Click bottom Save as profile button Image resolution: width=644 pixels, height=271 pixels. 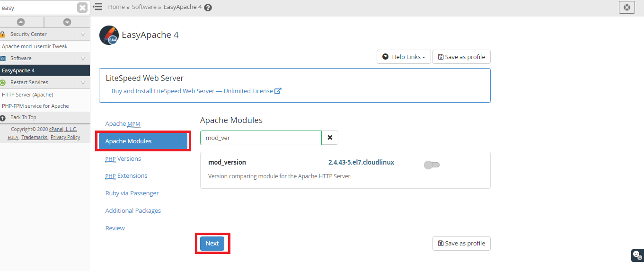pyautogui.click(x=461, y=243)
